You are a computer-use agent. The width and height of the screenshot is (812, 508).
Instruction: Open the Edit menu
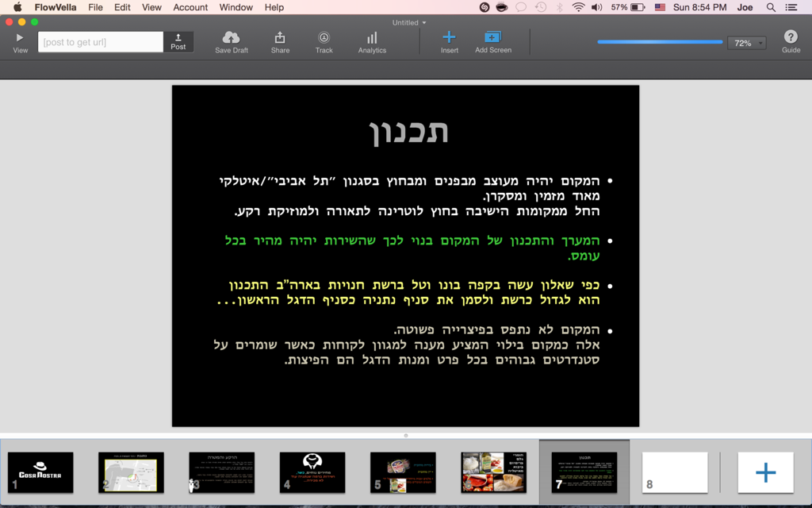122,7
